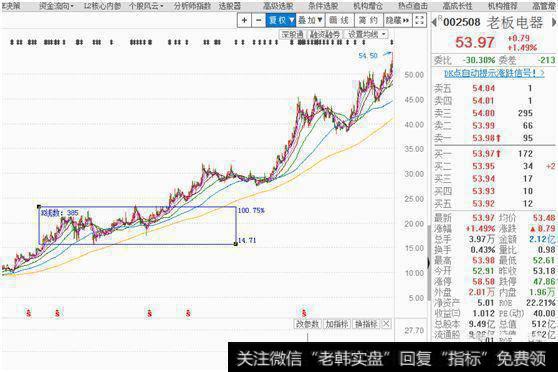This screenshot has height=372, width=558.
Task: Click 54.50 high price label on chart
Action: point(368,56)
